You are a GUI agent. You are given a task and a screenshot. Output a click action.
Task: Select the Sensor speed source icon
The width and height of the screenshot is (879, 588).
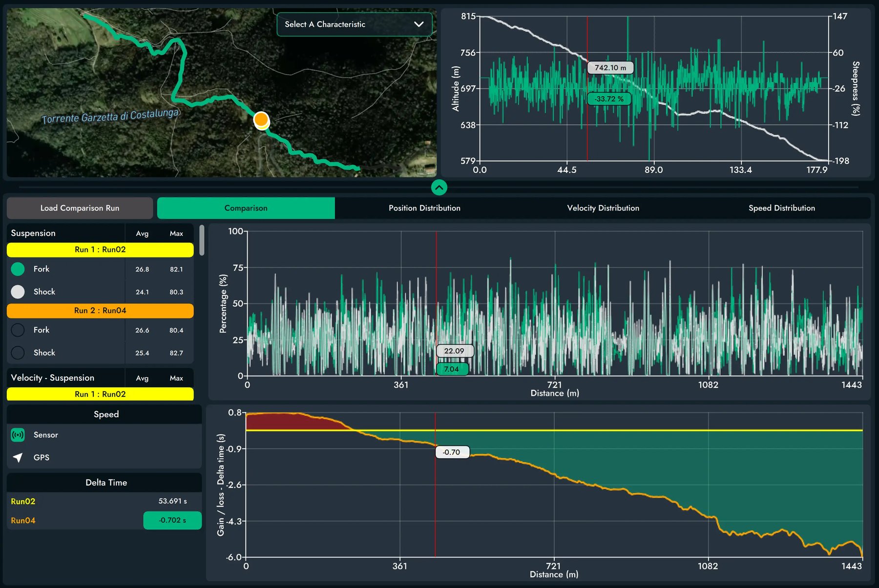point(18,435)
